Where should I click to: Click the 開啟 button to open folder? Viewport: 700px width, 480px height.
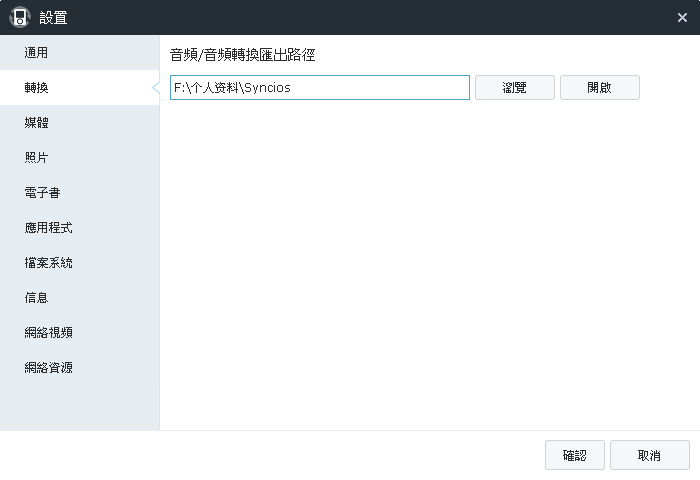599,88
